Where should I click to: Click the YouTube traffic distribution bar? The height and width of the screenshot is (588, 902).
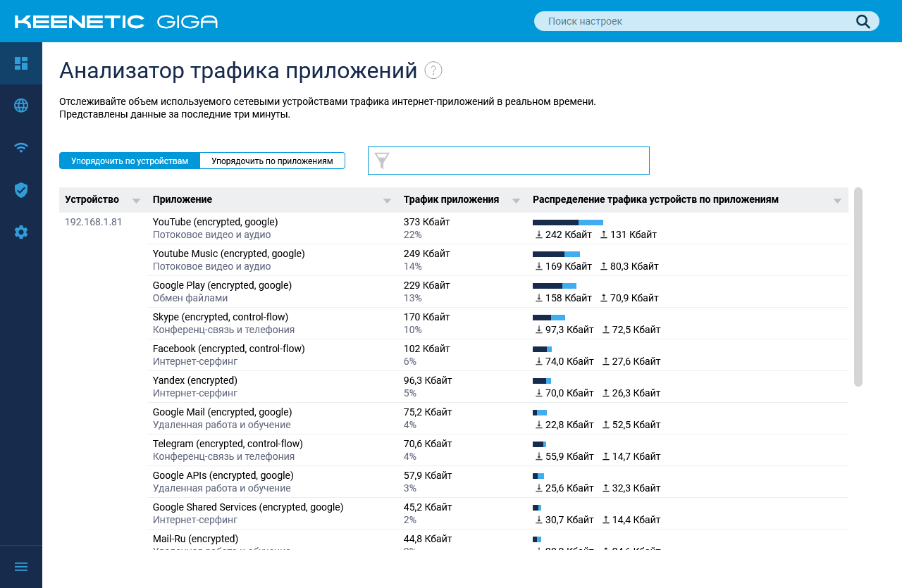[568, 223]
